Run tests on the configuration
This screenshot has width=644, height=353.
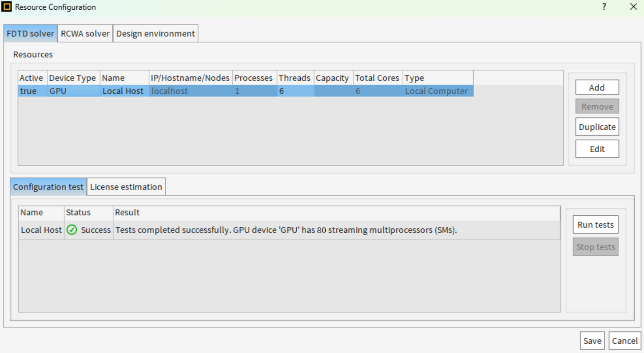pos(595,225)
